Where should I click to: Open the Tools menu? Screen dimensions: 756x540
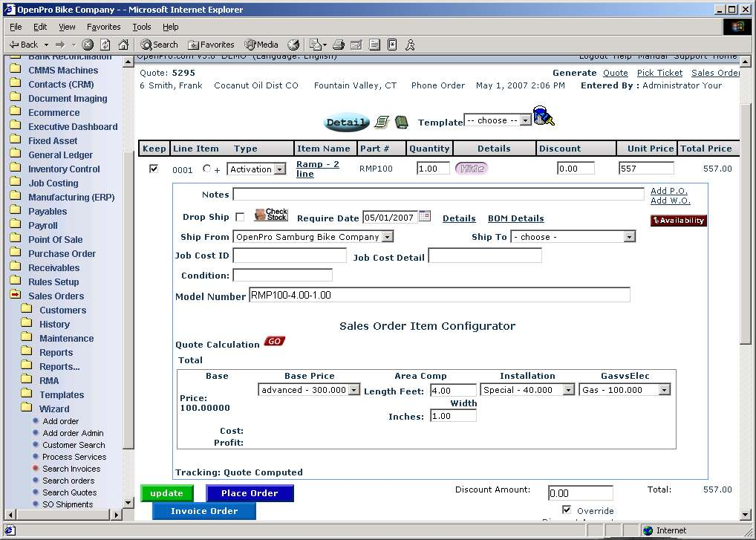[141, 27]
